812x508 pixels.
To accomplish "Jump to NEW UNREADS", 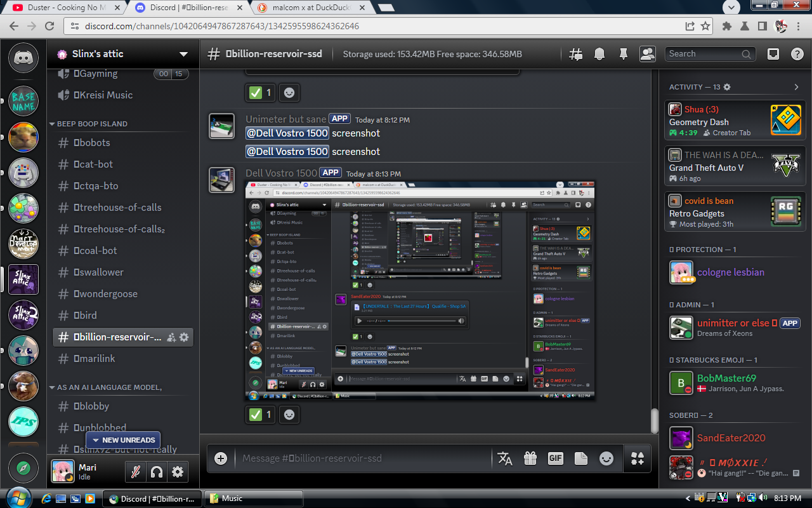I will [x=123, y=440].
